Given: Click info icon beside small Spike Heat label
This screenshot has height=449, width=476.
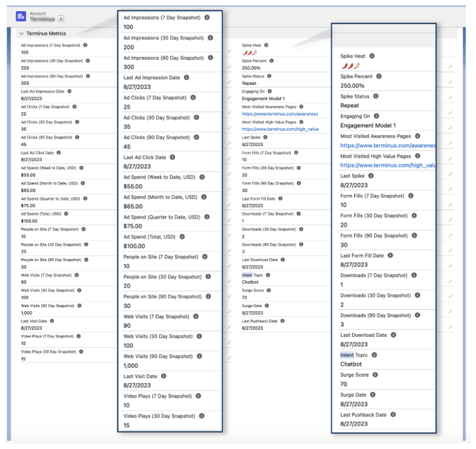Looking at the screenshot, I should pos(266,45).
